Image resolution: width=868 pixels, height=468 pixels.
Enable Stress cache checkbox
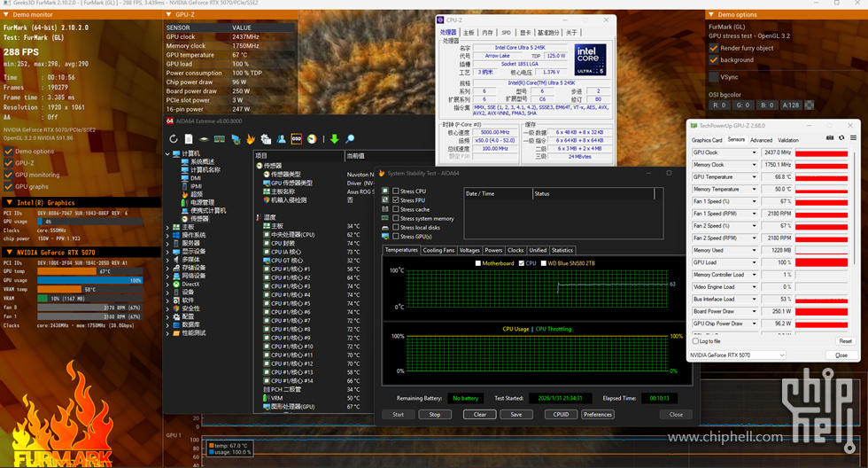[x=396, y=209]
